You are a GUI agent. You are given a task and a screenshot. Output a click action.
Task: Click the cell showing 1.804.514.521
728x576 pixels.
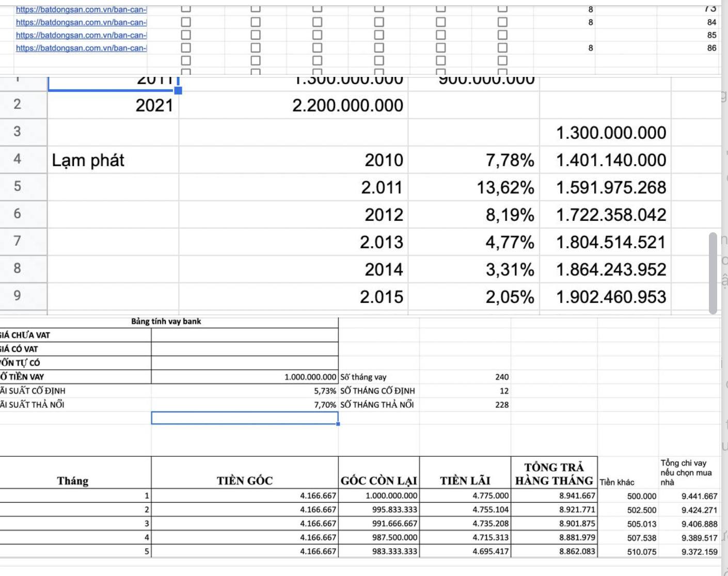[x=605, y=242]
